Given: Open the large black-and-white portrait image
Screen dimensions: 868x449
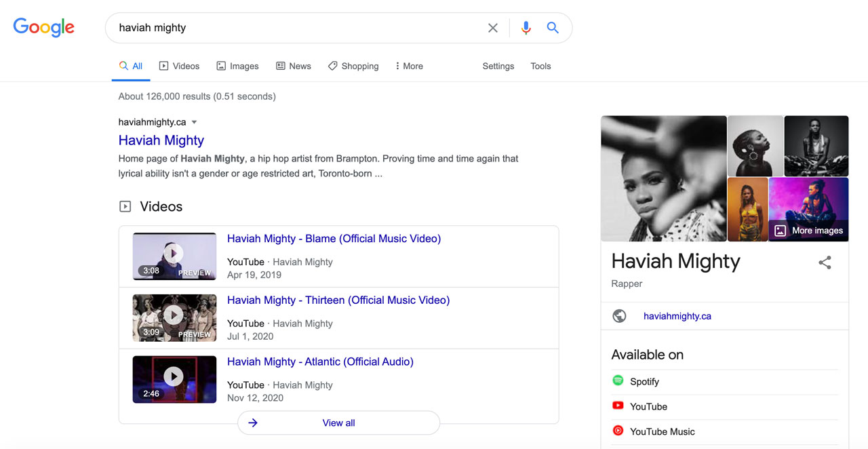Looking at the screenshot, I should tap(664, 178).
